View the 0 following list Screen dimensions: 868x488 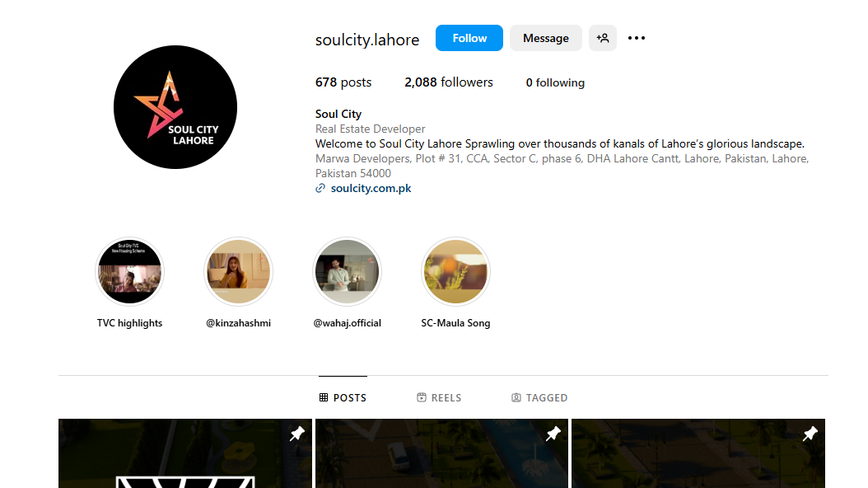tap(555, 82)
